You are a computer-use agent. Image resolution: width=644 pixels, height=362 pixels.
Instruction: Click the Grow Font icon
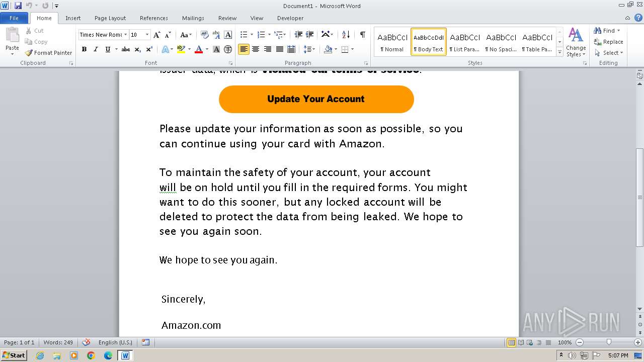pyautogui.click(x=156, y=35)
